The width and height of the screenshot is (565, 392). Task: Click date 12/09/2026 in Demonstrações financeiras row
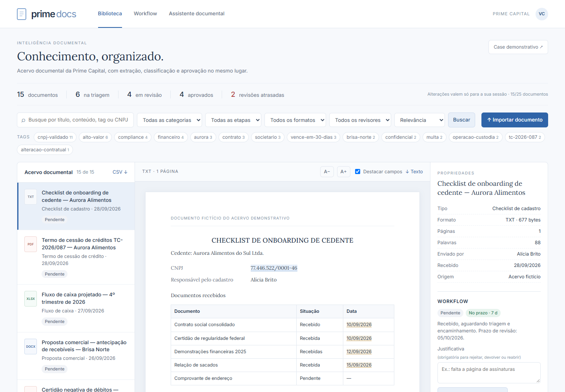[x=359, y=352]
